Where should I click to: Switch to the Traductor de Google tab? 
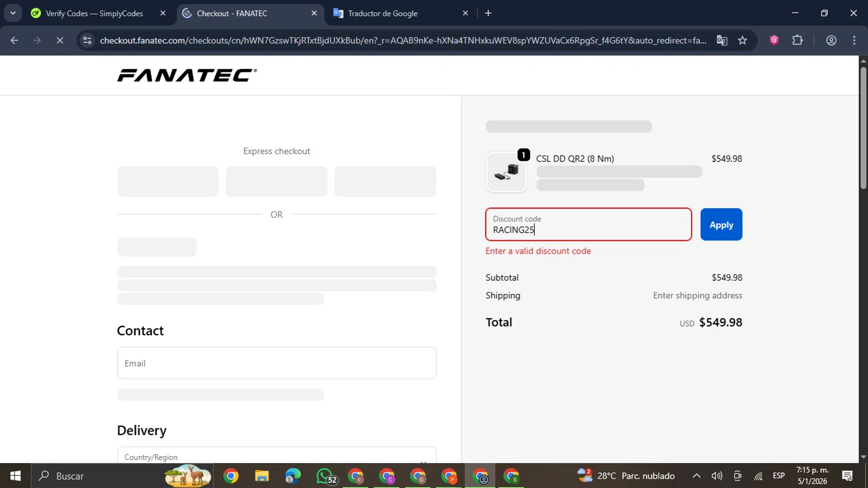(383, 13)
